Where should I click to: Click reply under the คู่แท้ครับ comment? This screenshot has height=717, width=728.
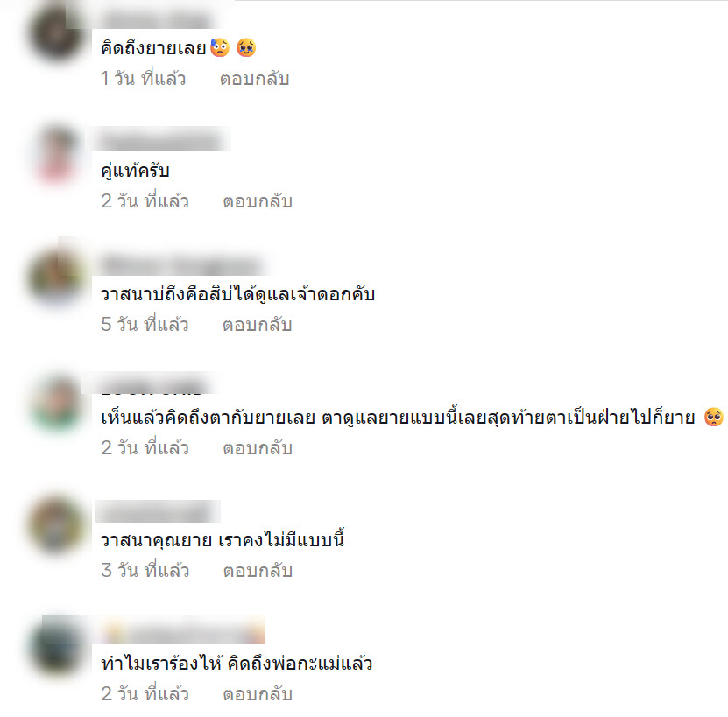258,201
